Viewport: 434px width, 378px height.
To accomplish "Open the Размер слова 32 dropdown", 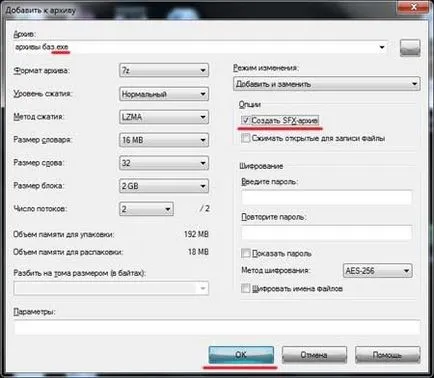I will (x=164, y=163).
